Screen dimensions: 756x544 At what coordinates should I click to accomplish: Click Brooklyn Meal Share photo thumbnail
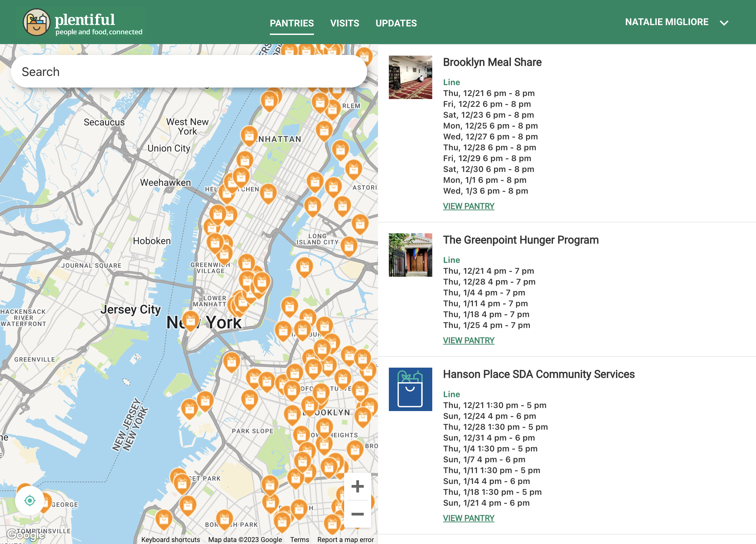point(410,77)
